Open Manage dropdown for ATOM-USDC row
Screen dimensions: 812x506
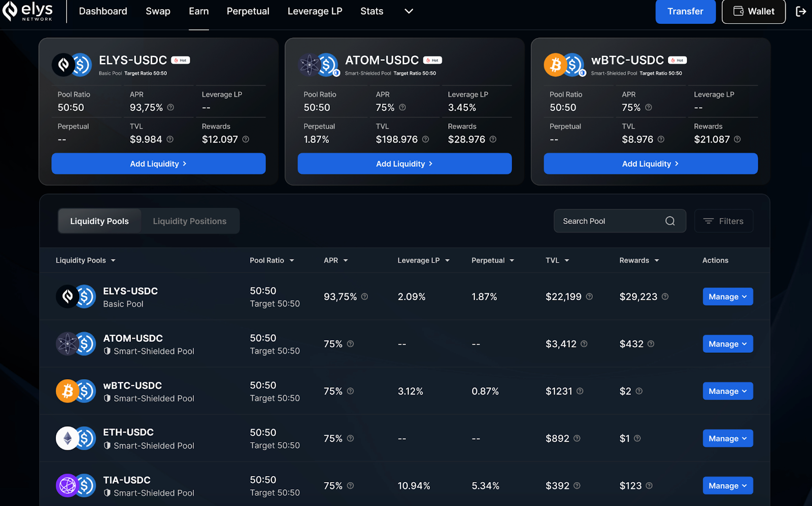coord(728,344)
